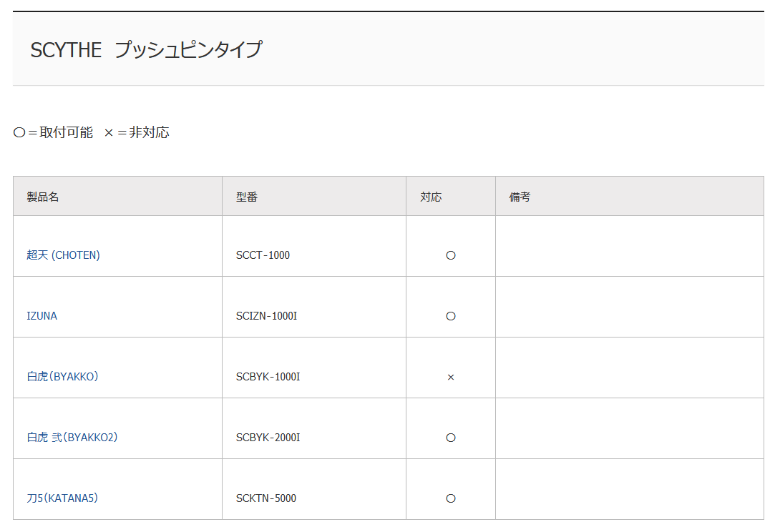Screen dimensions: 775x532
Task: Click the circle mark in BYAKKO2 row
Action: click(x=451, y=438)
